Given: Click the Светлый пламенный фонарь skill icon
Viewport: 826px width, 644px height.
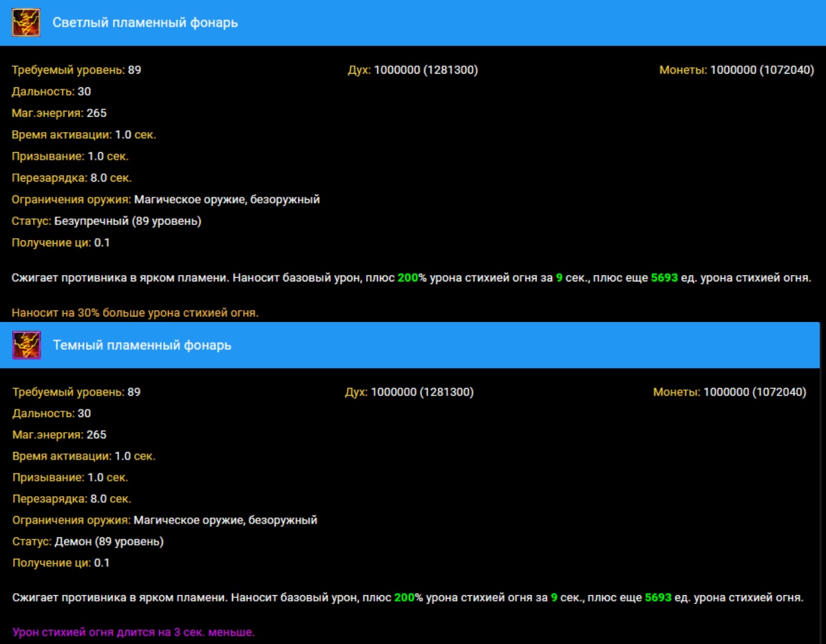Looking at the screenshot, I should [x=26, y=23].
